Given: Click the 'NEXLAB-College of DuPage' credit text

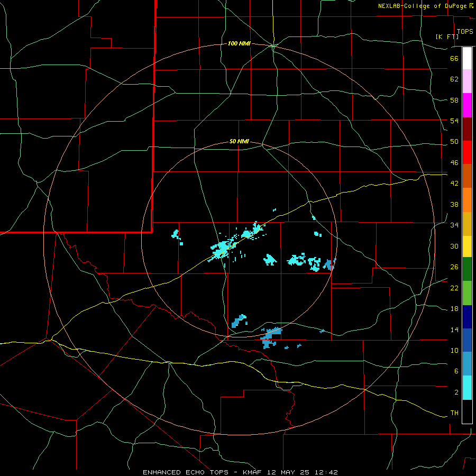Looking at the screenshot, I should [422, 6].
